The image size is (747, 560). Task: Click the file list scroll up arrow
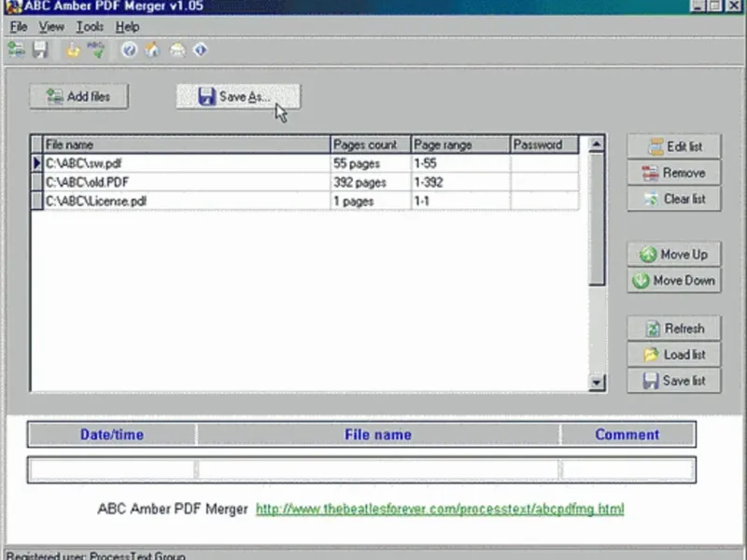[597, 144]
